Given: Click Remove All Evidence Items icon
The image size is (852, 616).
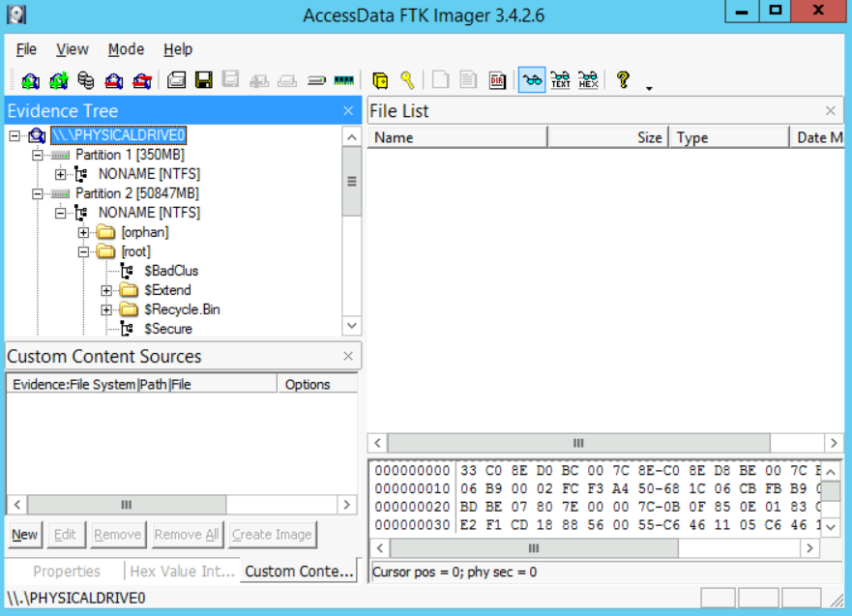Looking at the screenshot, I should tap(142, 81).
